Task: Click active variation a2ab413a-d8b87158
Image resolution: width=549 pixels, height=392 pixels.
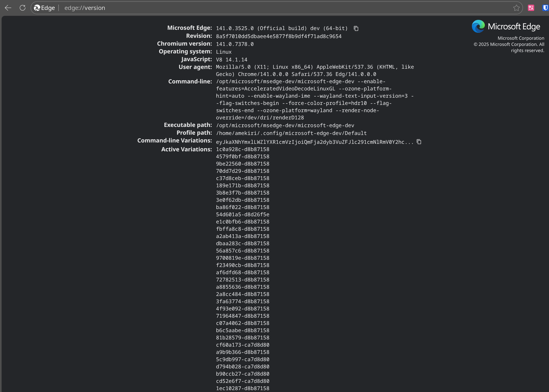Action: click(x=243, y=236)
